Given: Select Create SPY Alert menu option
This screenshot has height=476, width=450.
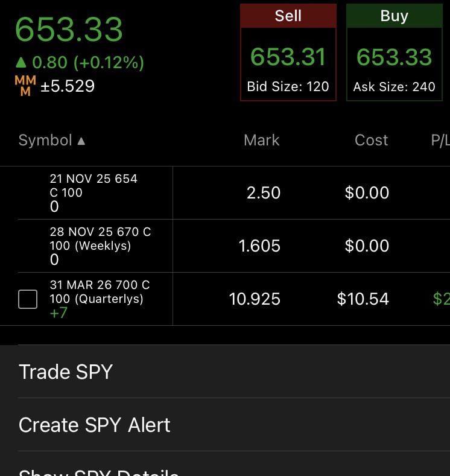Looking at the screenshot, I should coord(95,425).
